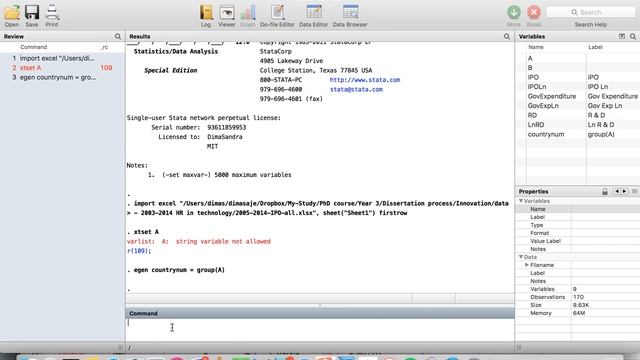The width and height of the screenshot is (640, 360).
Task: Click the r(109); error code link
Action: (139, 251)
